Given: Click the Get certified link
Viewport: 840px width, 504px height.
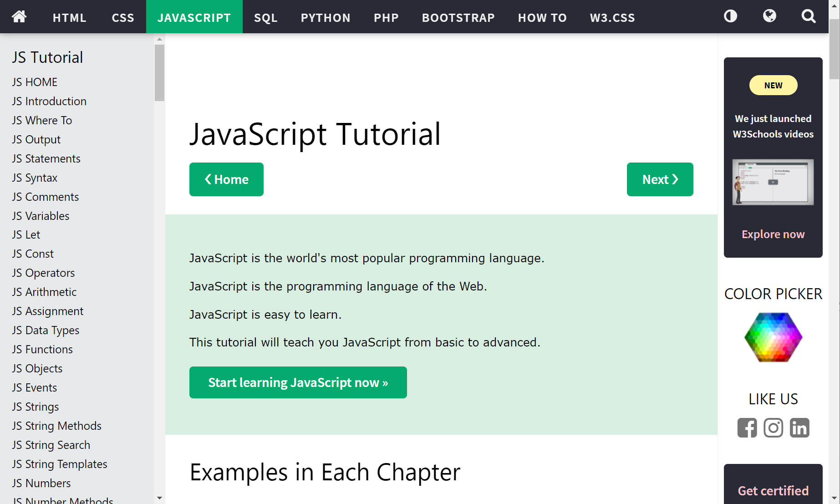Looking at the screenshot, I should click(x=773, y=491).
